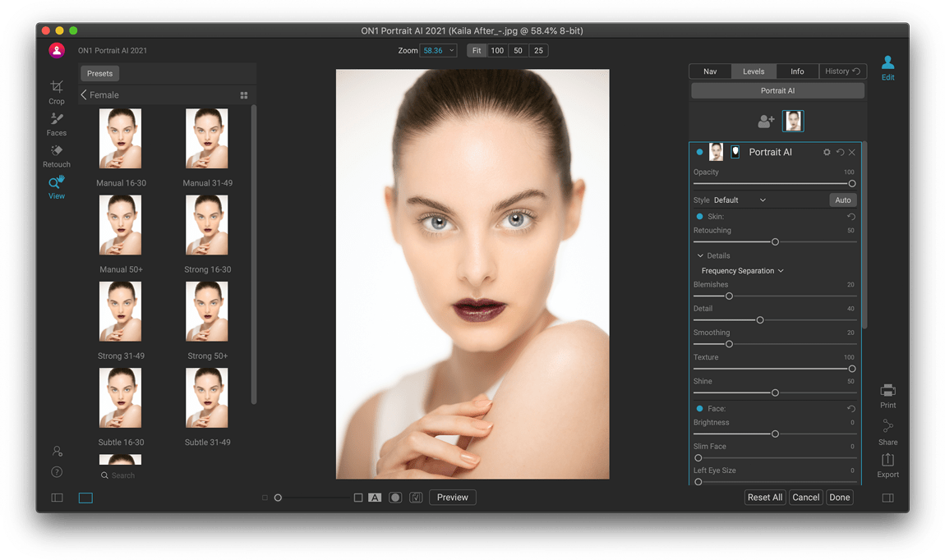Image resolution: width=945 pixels, height=560 pixels.
Task: Open the Zoom percentage dropdown
Action: coord(439,51)
